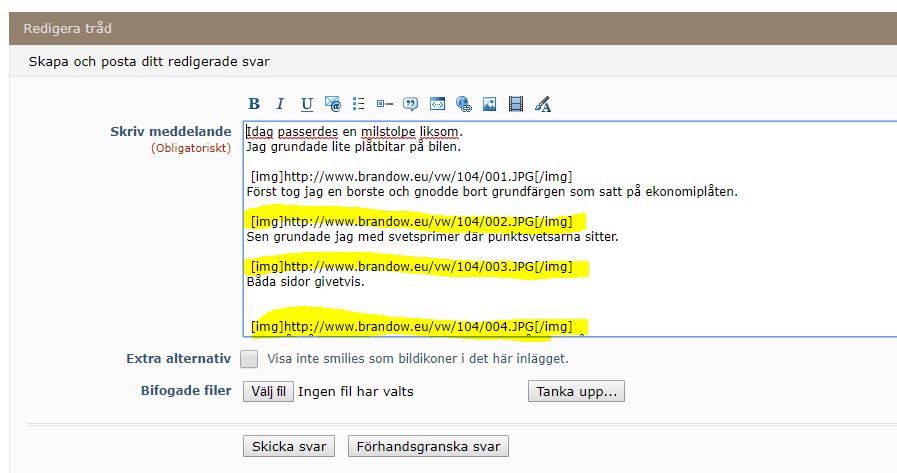
Task: Click the 'Välj fil' file chooser button
Action: coord(269,392)
